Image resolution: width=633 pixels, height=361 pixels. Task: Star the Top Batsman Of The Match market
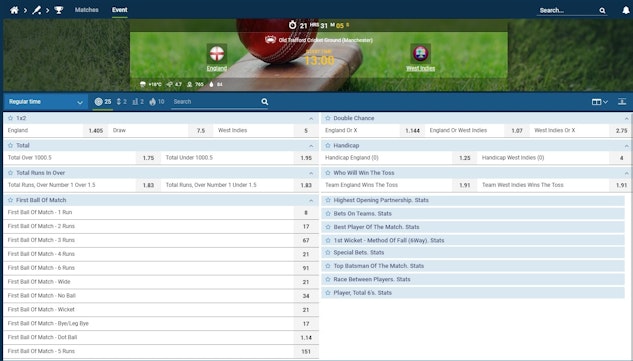(328, 266)
